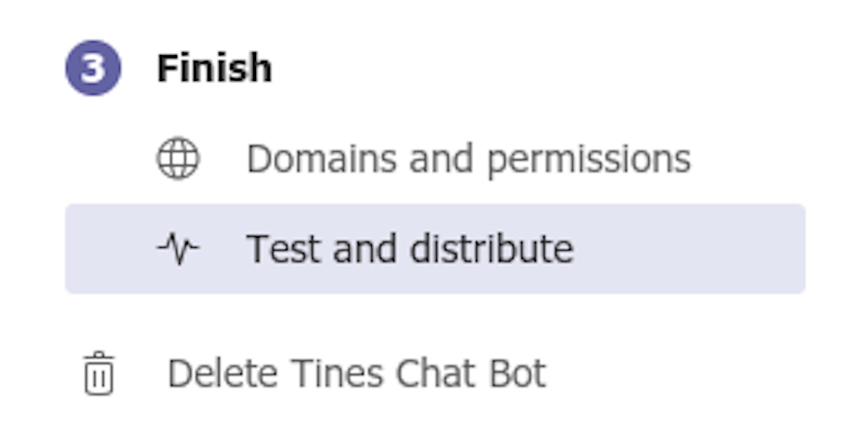The width and height of the screenshot is (868, 441).
Task: Open domains settings via the globe icon
Action: click(178, 159)
